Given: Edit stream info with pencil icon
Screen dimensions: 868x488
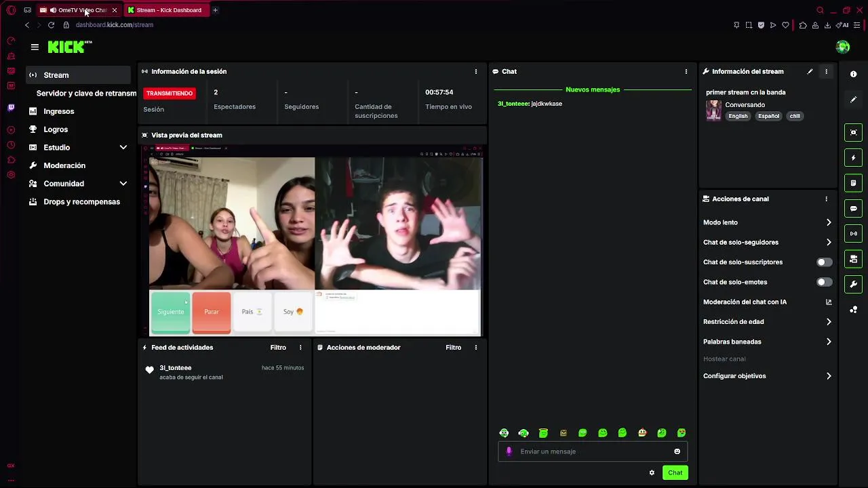Looking at the screenshot, I should click(810, 71).
